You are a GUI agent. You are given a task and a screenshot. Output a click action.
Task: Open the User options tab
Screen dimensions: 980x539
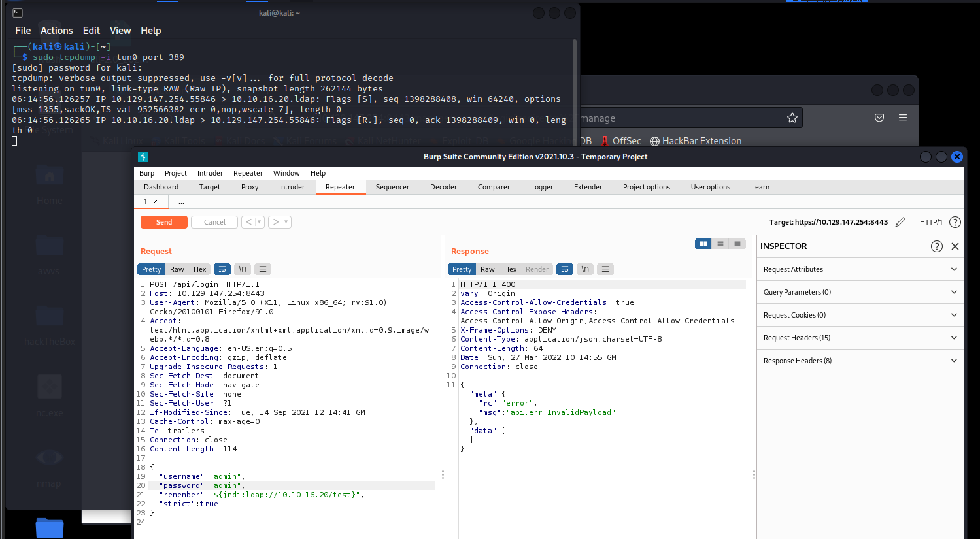(x=711, y=187)
